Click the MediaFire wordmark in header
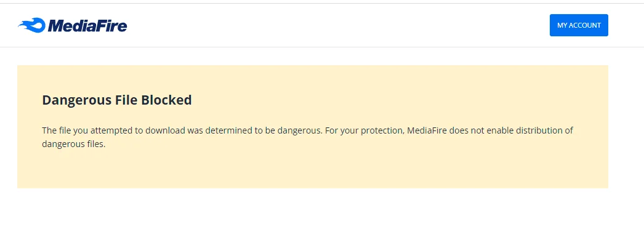Screen dimensions: 644x240 click(87, 25)
